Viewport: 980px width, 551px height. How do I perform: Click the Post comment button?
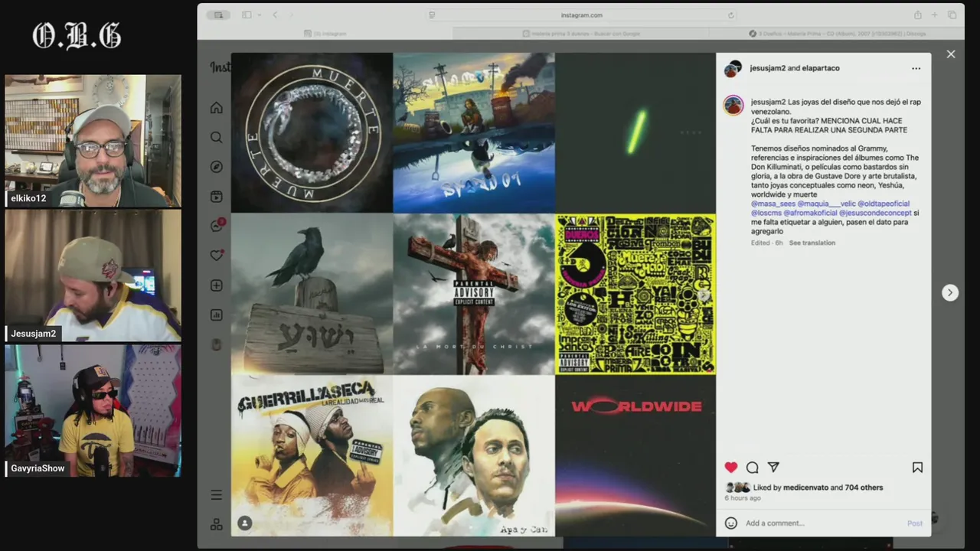point(915,523)
